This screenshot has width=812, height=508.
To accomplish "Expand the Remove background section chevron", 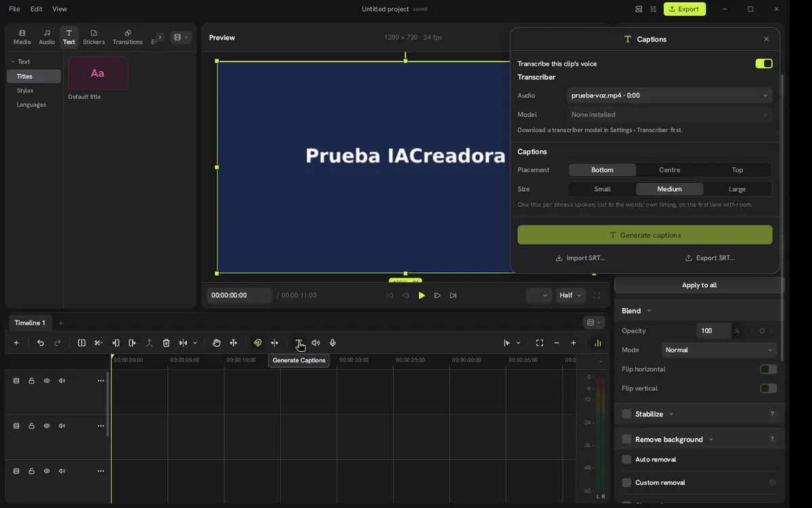I will (x=711, y=440).
